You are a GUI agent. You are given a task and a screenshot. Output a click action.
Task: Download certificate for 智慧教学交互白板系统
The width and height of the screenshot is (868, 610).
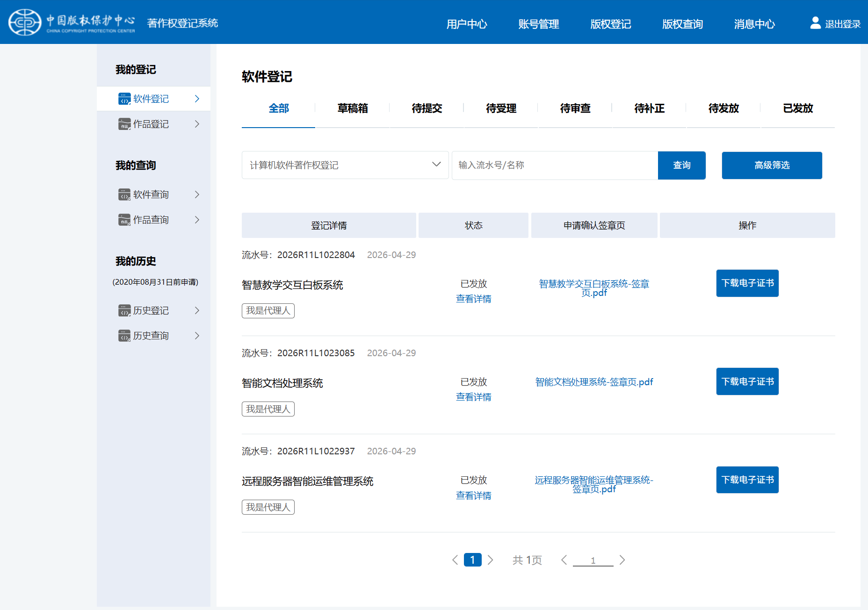pos(747,283)
